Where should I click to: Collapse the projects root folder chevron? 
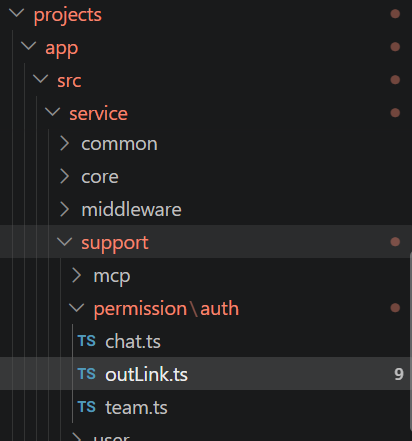coord(17,13)
